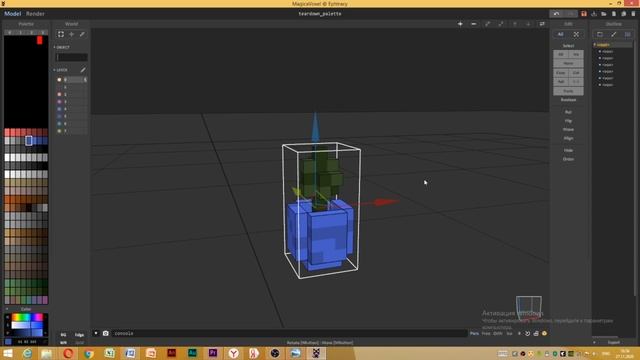The width and height of the screenshot is (640, 360).
Task: Click the yellow smiley icon in the view bar
Action: (x=544, y=333)
